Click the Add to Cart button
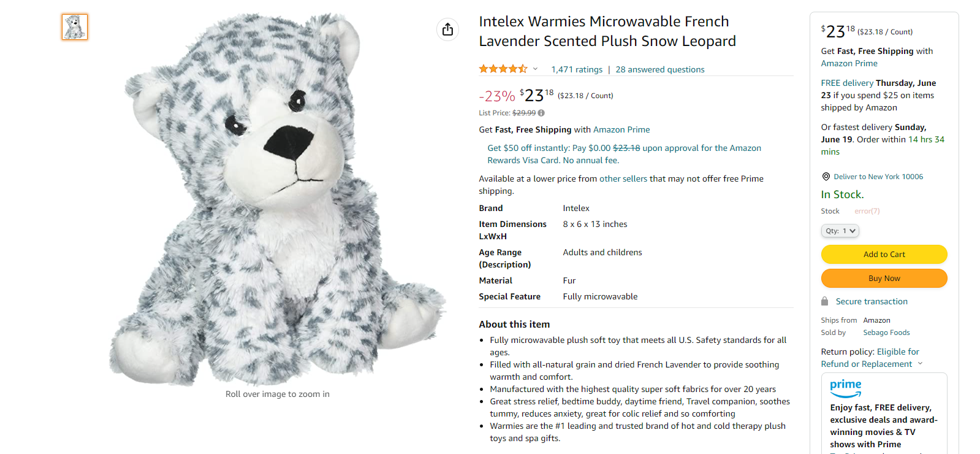This screenshot has height=454, width=980. 884,254
